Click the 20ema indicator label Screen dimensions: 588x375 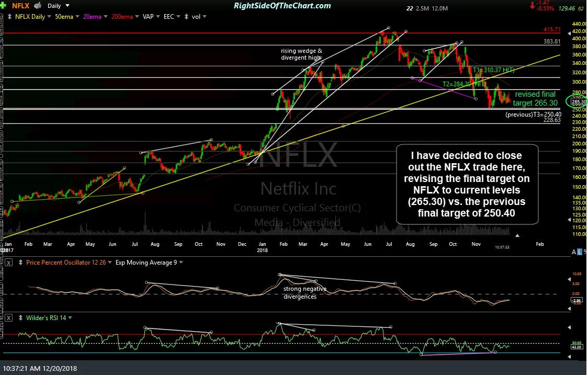coord(92,17)
